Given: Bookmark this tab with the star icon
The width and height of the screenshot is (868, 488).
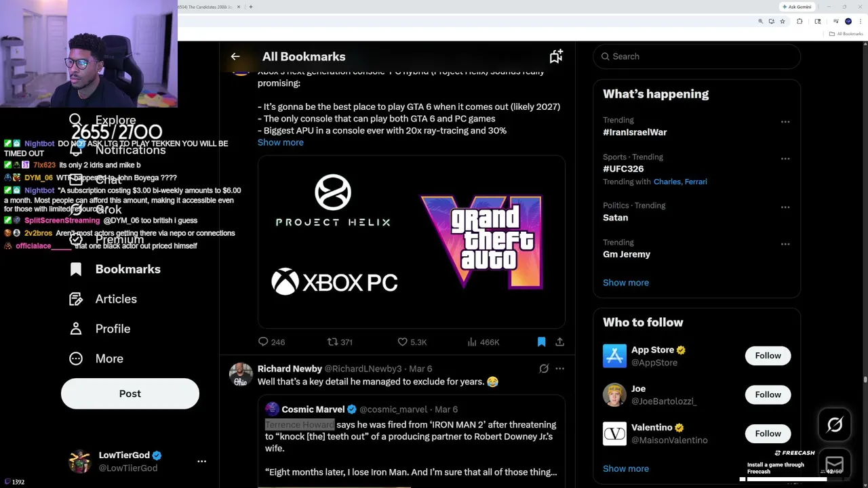Looking at the screenshot, I should 783,22.
